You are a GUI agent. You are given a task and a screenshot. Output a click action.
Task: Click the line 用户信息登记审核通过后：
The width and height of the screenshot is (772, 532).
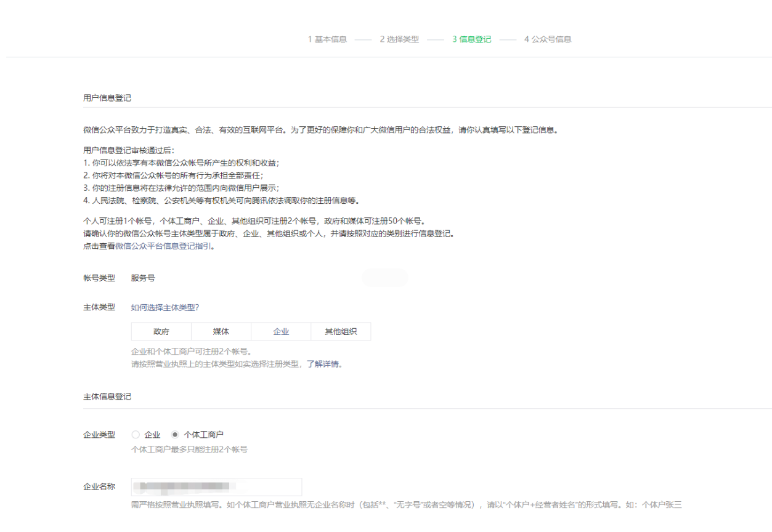tap(129, 150)
